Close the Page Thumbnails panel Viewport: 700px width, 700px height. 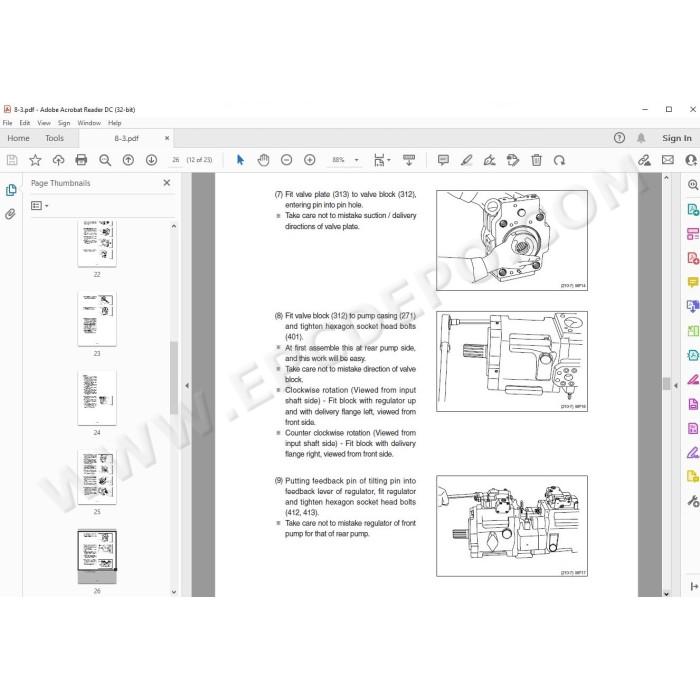tap(167, 183)
